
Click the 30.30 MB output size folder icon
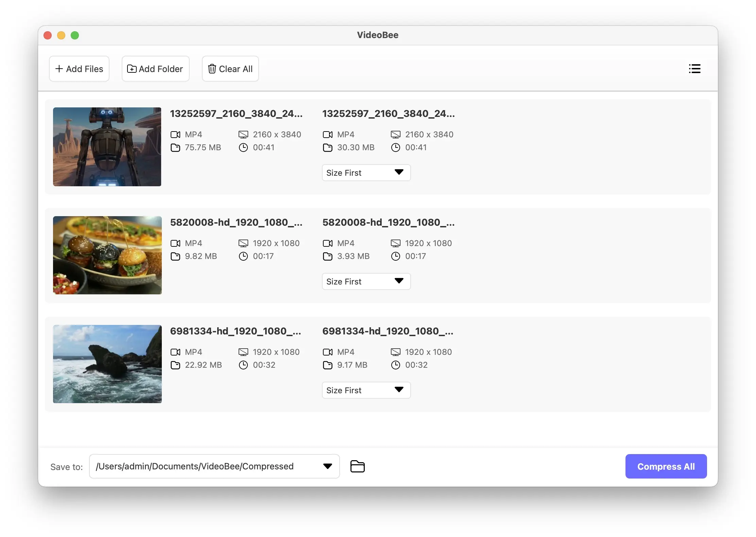point(327,148)
